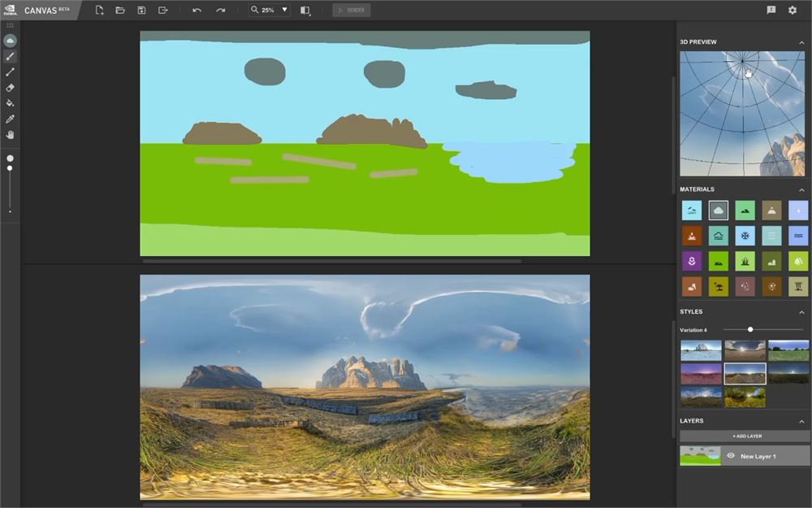Adjust the Variation 4 slider handle
The image size is (812, 508).
[749, 329]
